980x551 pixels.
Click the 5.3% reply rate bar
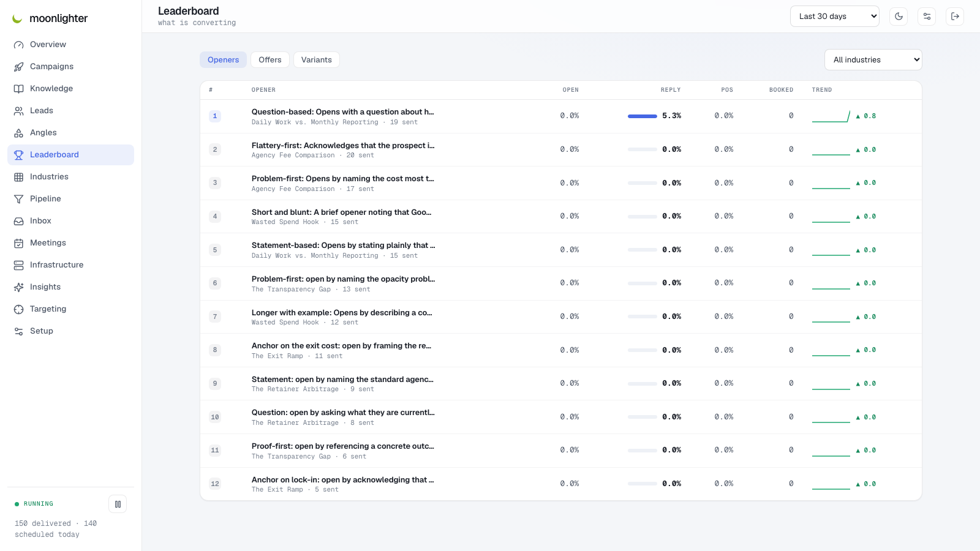pos(643,116)
